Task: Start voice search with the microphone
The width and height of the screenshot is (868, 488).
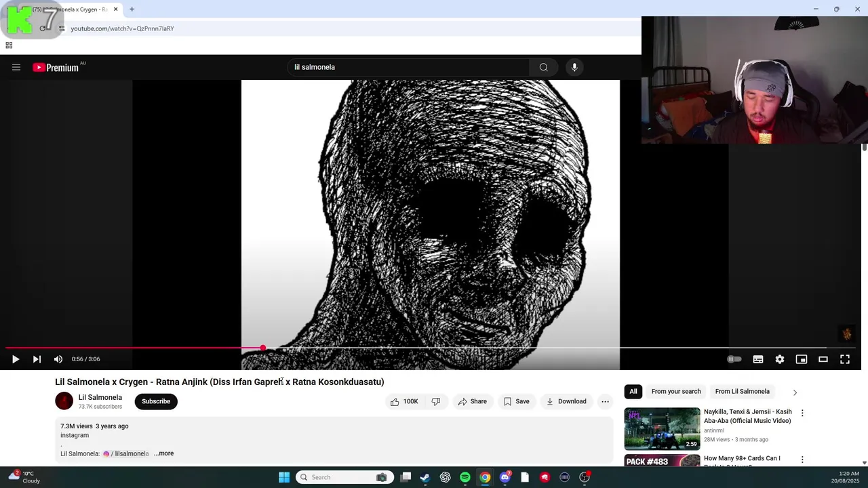Action: 574,67
